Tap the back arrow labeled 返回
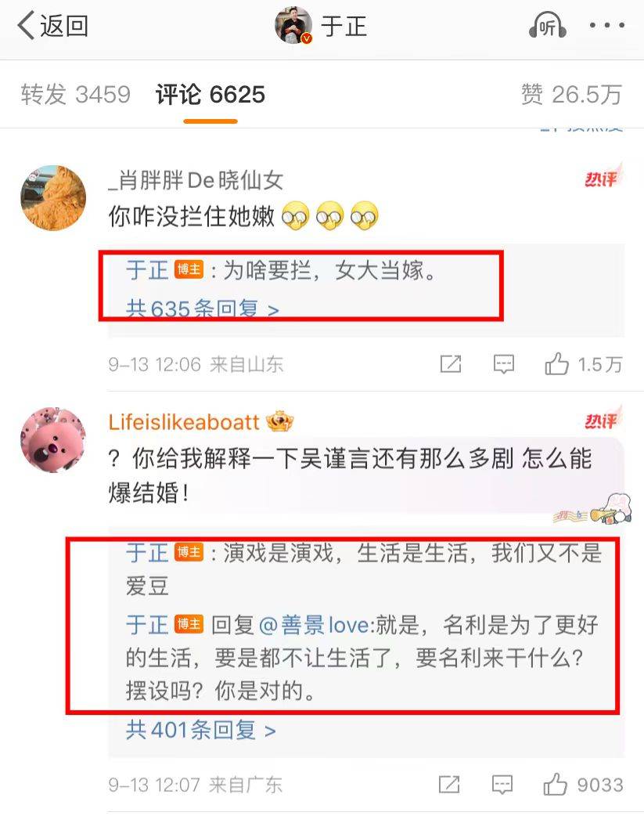 tap(52, 26)
